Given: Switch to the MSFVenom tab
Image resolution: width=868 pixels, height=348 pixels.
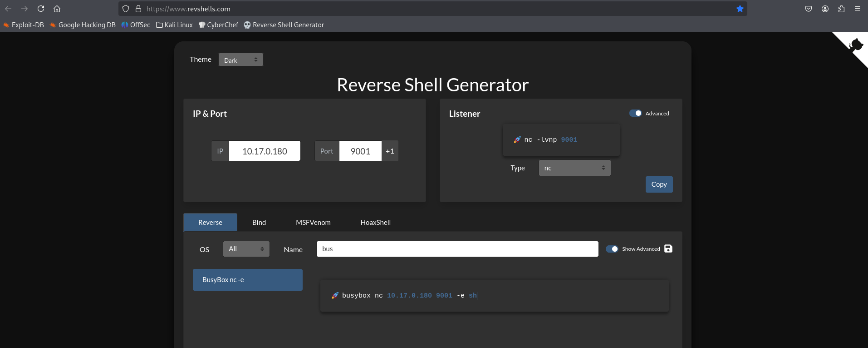Looking at the screenshot, I should (x=313, y=222).
